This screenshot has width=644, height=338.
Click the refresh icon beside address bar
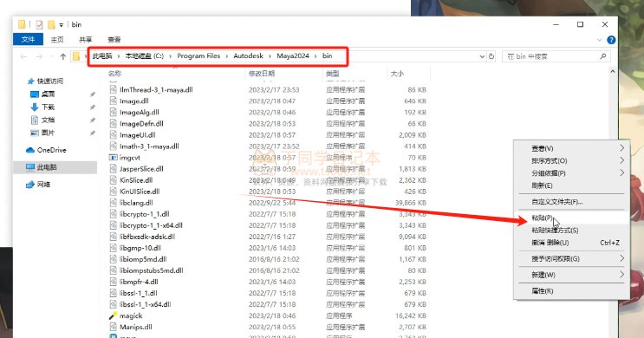[x=491, y=56]
